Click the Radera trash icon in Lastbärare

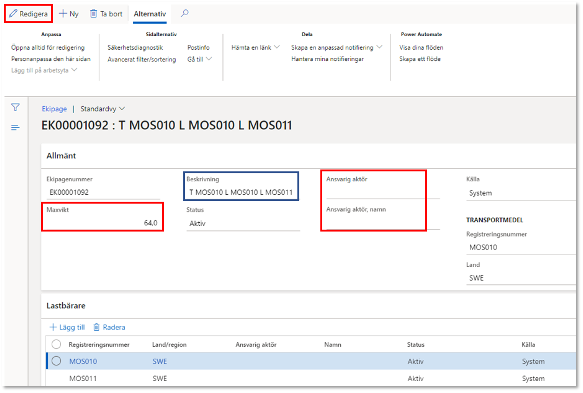coord(96,327)
